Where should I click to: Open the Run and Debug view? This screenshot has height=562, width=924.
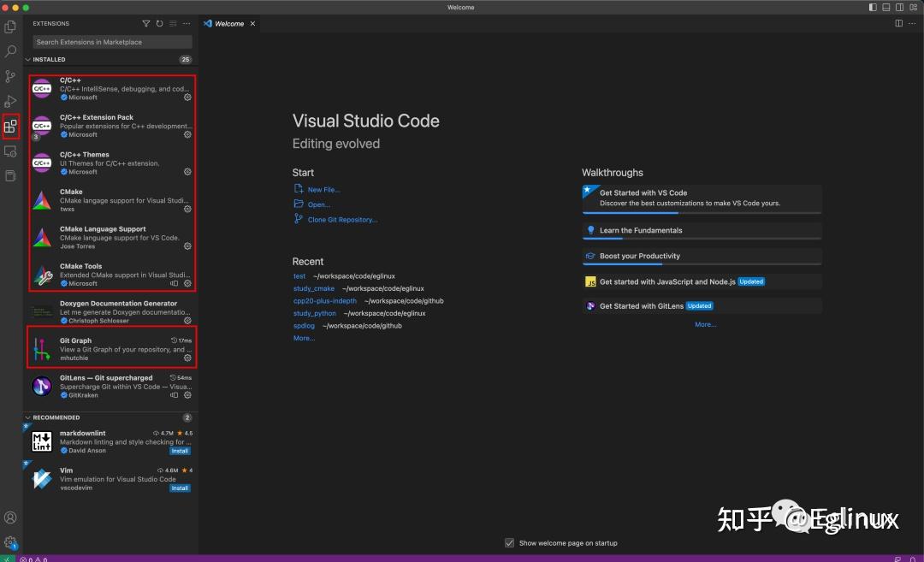(x=10, y=101)
